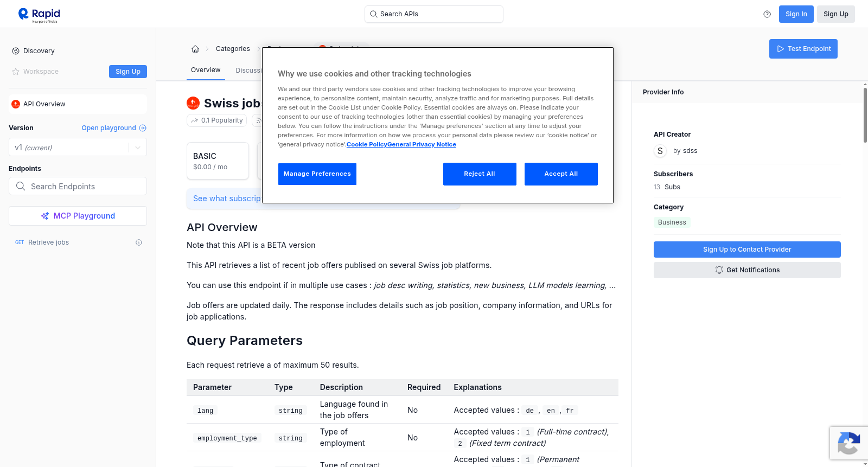868x467 pixels.
Task: Open the Cookie Policy link
Action: click(x=367, y=144)
